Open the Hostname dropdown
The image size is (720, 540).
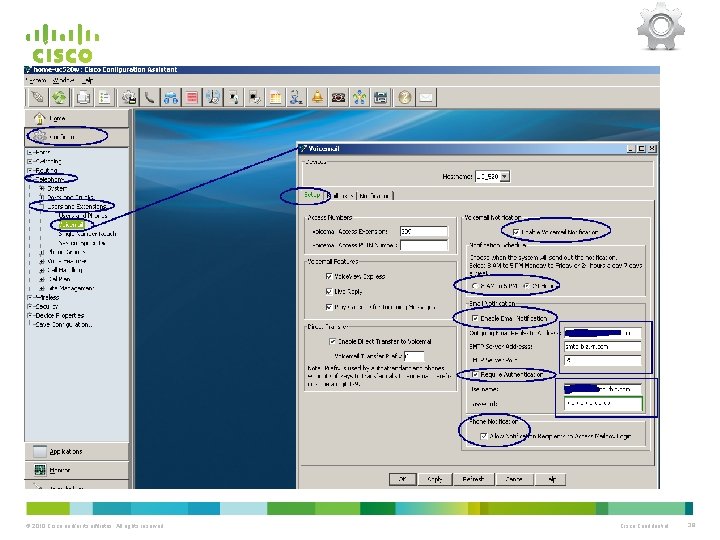505,176
